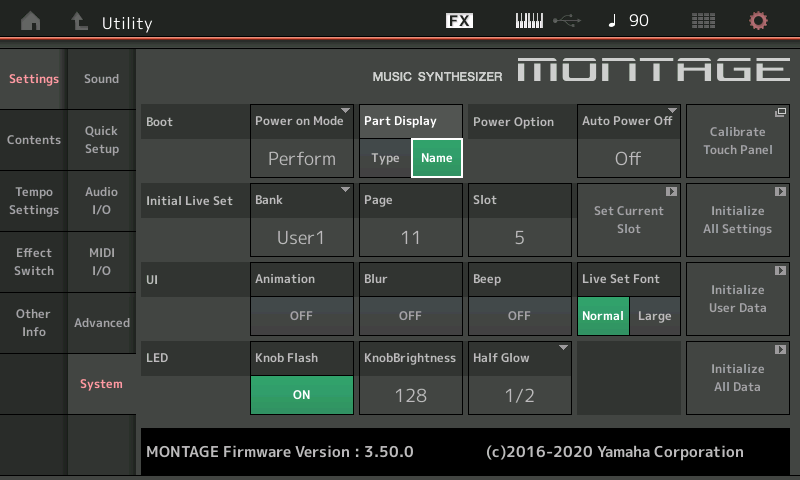
Task: Select Large for Live Set Font
Action: click(655, 316)
